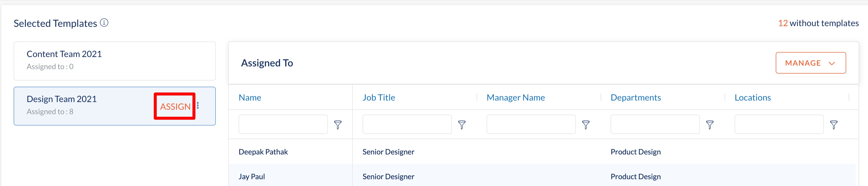
Task: Sort by the Job Title column header
Action: (379, 97)
